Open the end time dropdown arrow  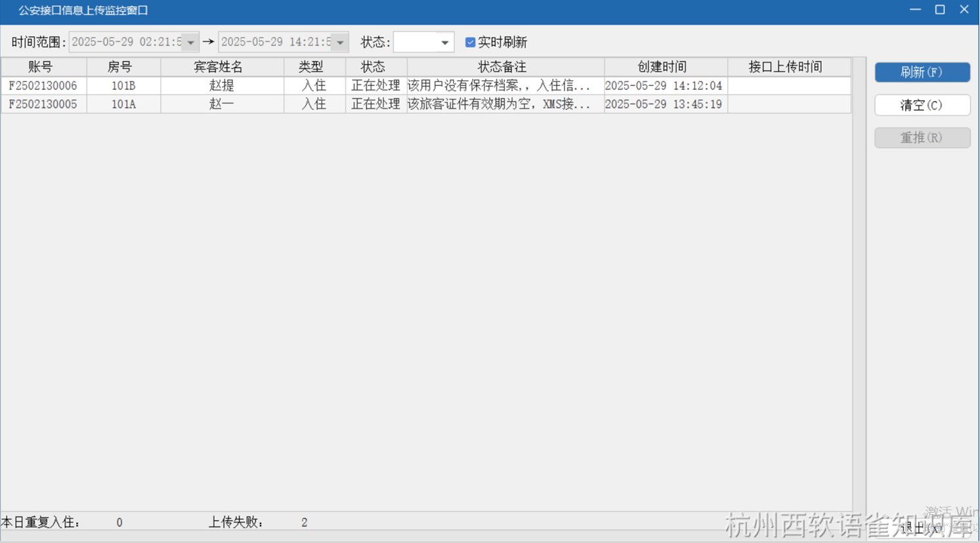[340, 43]
